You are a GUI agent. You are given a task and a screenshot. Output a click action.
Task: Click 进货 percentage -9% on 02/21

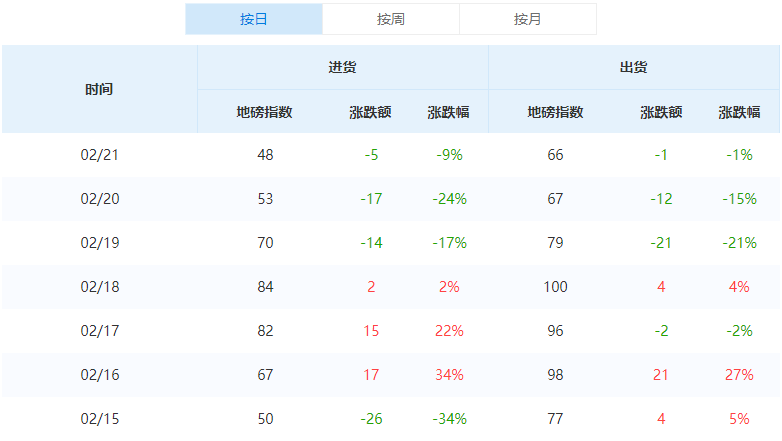pyautogui.click(x=449, y=155)
